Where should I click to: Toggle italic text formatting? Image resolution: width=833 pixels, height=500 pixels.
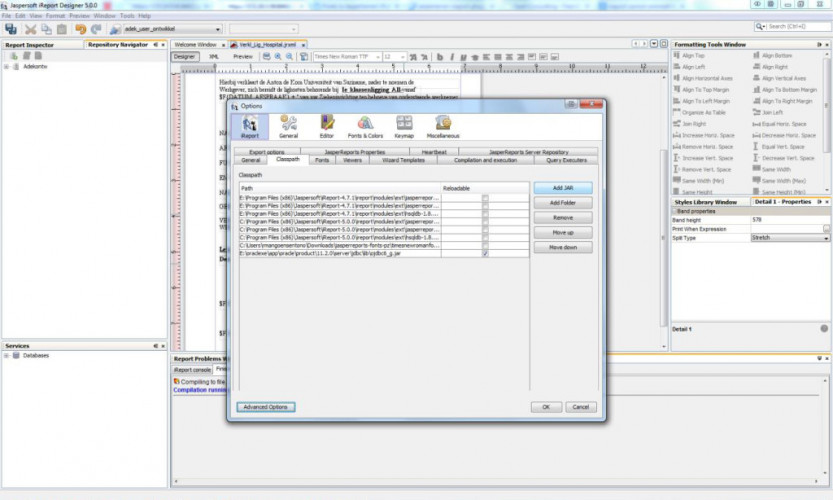pos(452,57)
